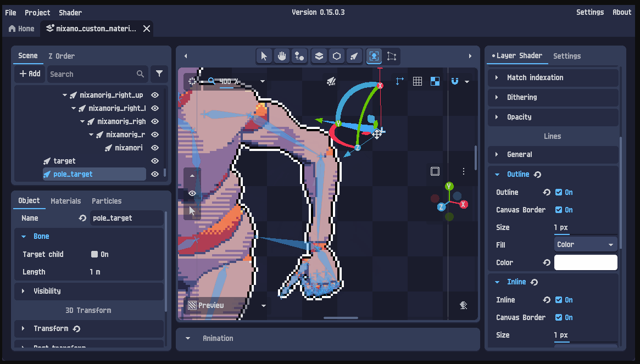
Task: Click the white Outline Color swatch
Action: click(585, 262)
